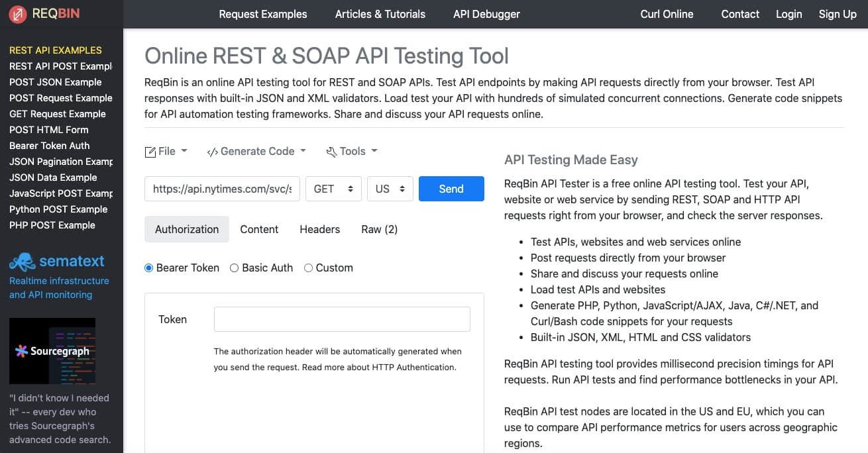Click the Tools wrench icon
Viewport: 868px width, 453px height.
tap(331, 152)
